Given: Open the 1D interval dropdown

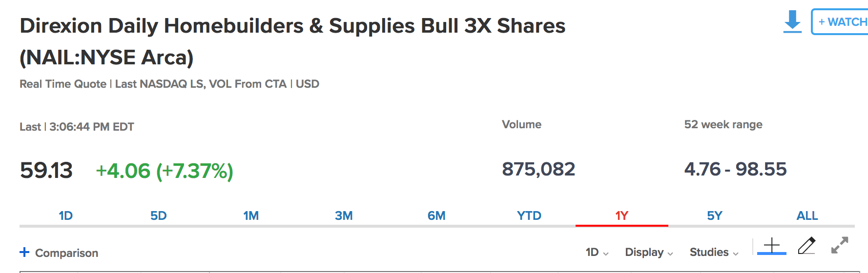Looking at the screenshot, I should pyautogui.click(x=597, y=252).
